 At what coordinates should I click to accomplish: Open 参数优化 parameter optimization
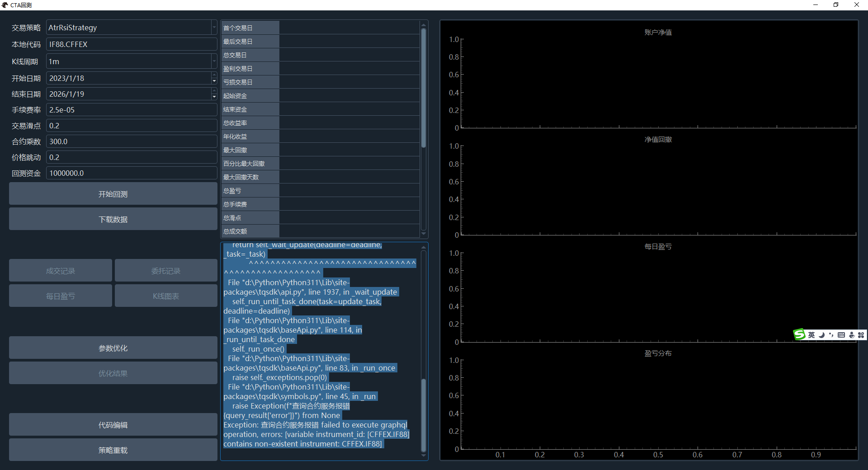[x=113, y=348]
